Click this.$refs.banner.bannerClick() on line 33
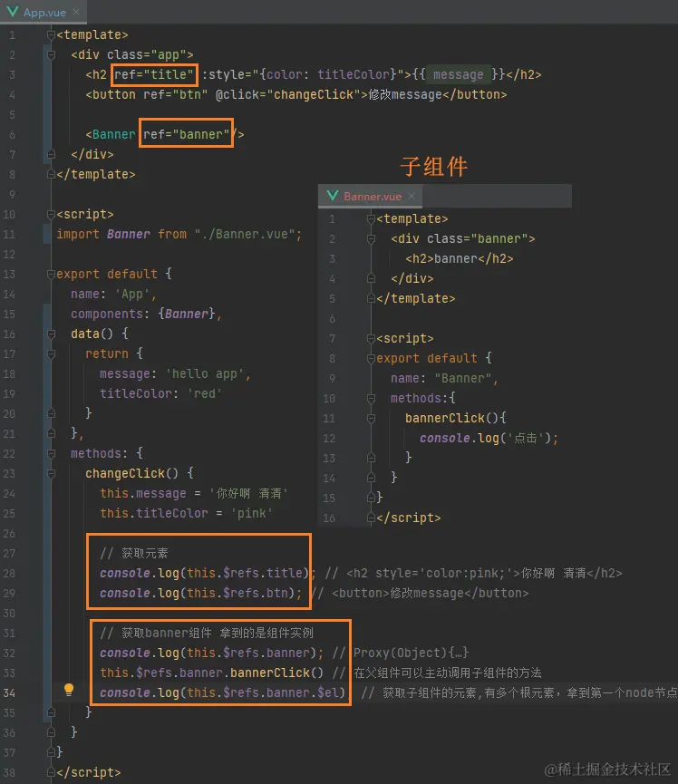 (x=211, y=673)
